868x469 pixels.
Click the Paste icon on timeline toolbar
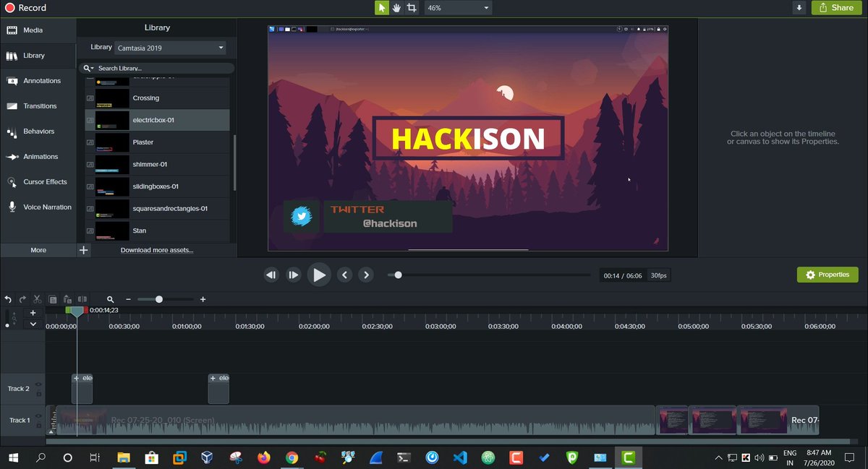(67, 299)
